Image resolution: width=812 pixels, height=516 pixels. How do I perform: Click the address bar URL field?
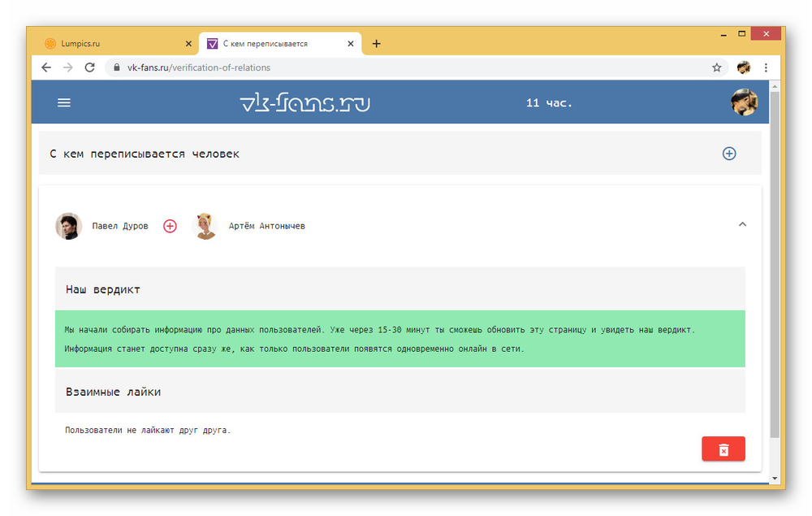point(417,67)
